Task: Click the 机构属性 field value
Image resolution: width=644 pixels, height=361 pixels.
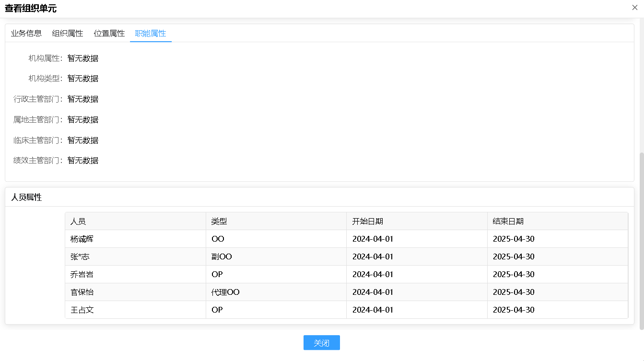Action: point(83,58)
